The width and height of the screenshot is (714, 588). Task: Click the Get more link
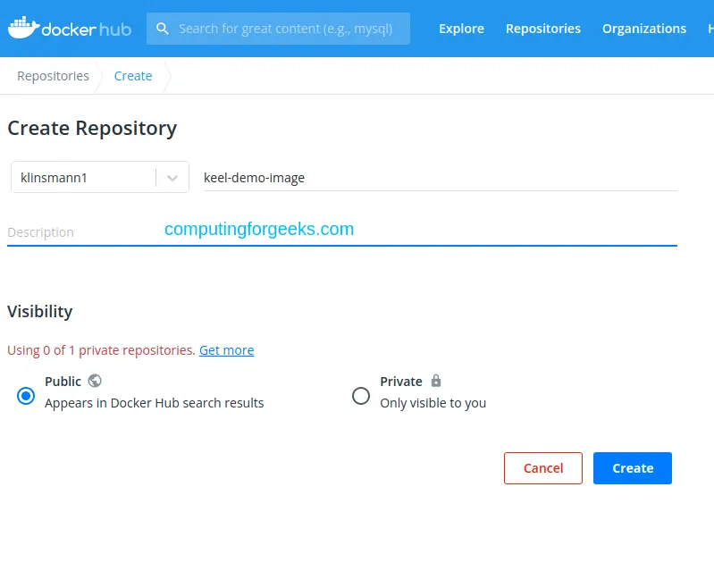[226, 349]
